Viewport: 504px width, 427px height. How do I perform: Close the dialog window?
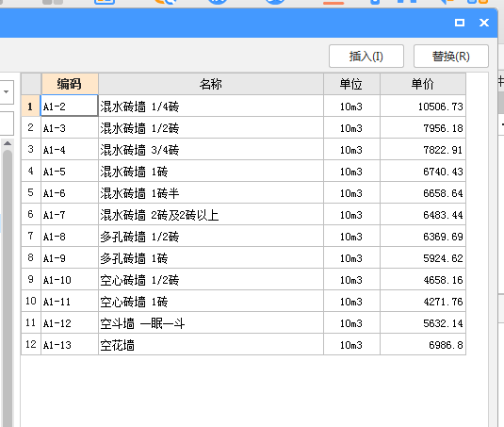pyautogui.click(x=484, y=23)
